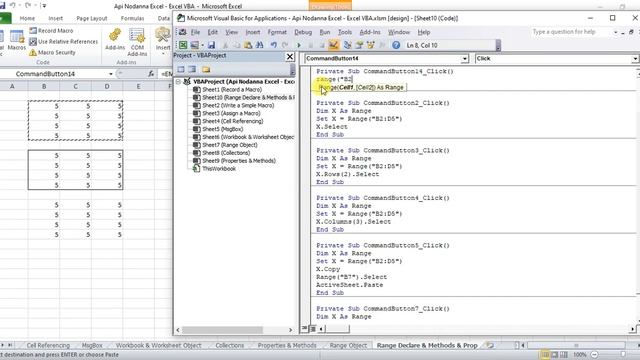Image resolution: width=640 pixels, height=360 pixels.
Task: Open the Debug menu
Action: 303,32
